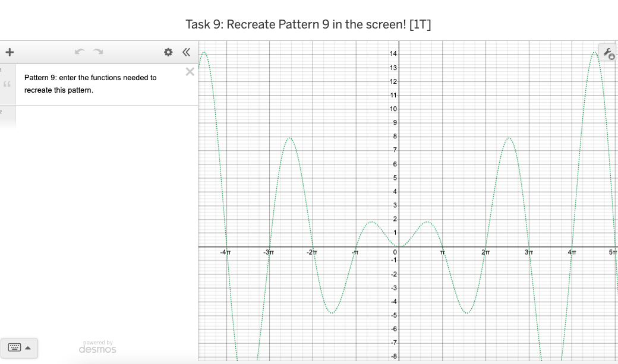
Task: Click the Task 9 heading text
Action: tap(308, 24)
